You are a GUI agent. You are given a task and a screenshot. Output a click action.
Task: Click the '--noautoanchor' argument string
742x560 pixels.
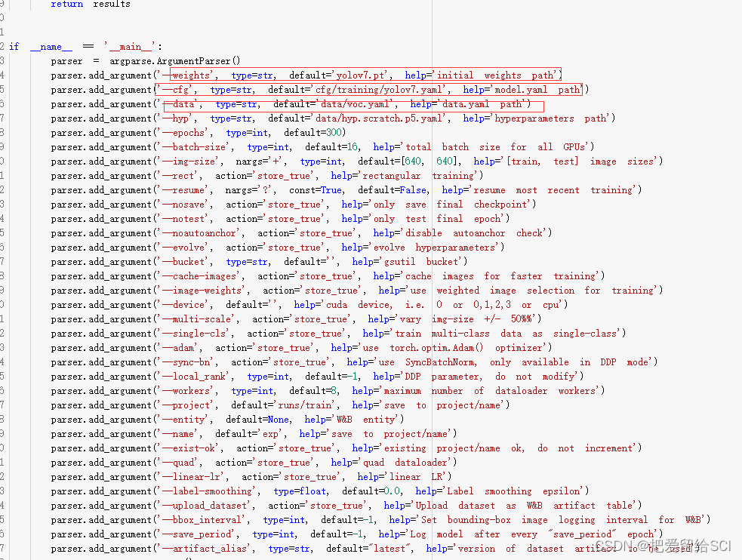coord(199,233)
